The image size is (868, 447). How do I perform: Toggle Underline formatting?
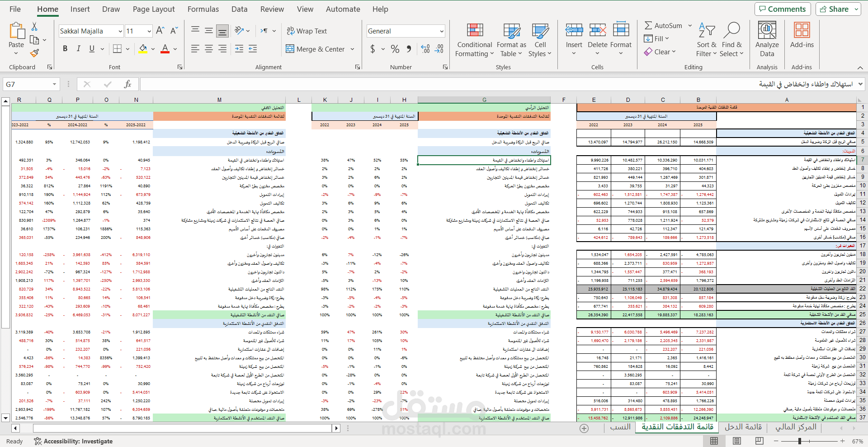[92, 49]
